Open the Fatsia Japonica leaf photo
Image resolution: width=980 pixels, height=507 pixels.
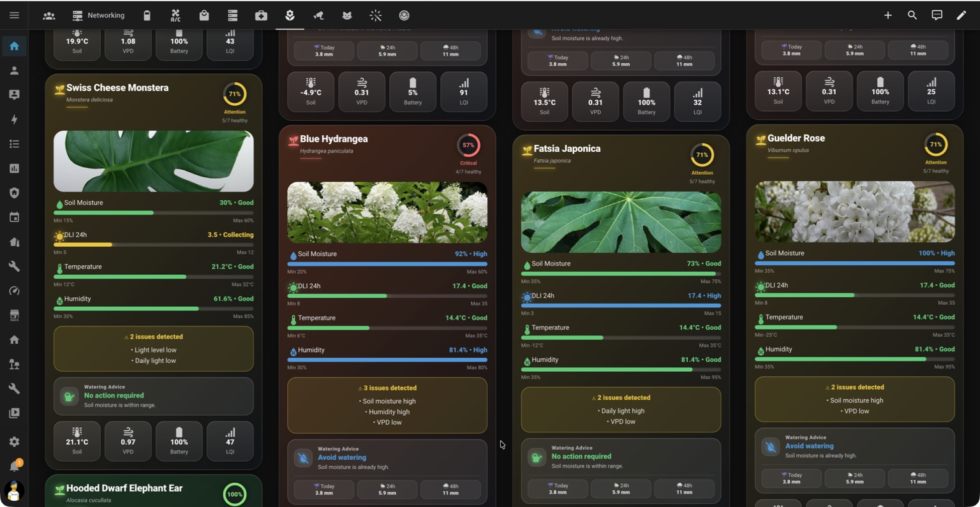[621, 222]
